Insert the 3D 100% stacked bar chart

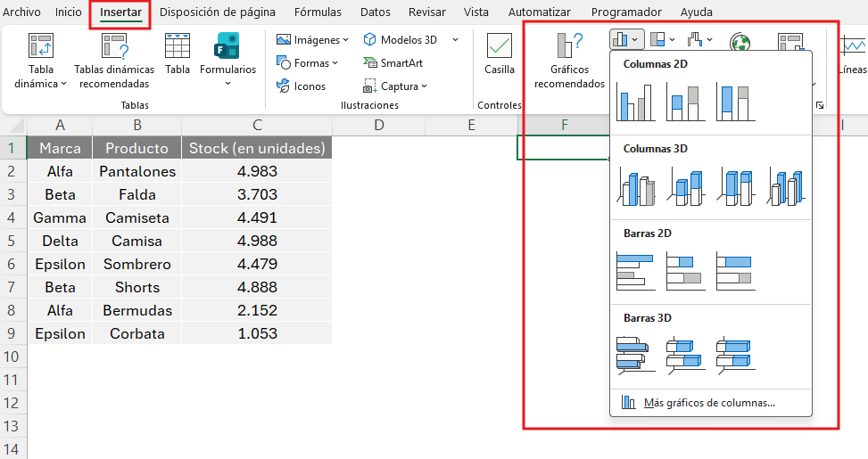click(735, 356)
